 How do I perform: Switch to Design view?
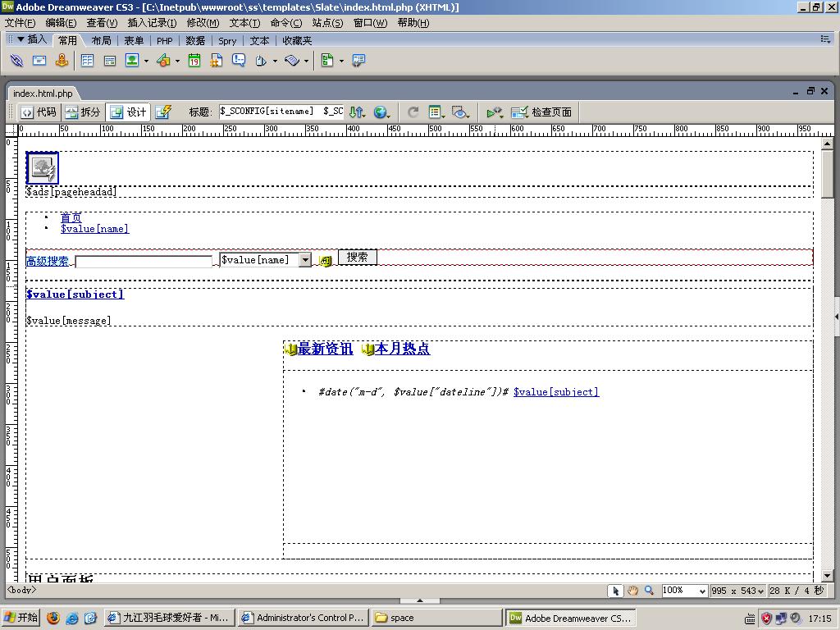(127, 112)
